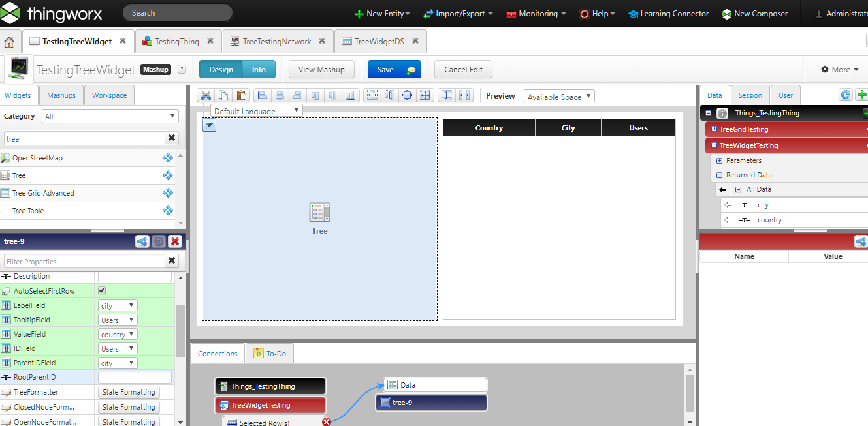Open the LabelField dropdown showing city
868x426 pixels.
tap(117, 305)
